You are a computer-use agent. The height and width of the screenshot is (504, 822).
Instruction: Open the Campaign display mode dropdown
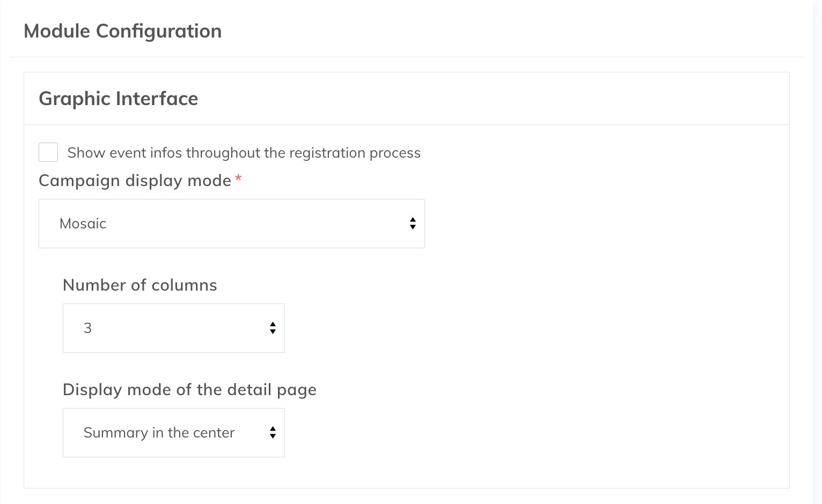tap(231, 224)
